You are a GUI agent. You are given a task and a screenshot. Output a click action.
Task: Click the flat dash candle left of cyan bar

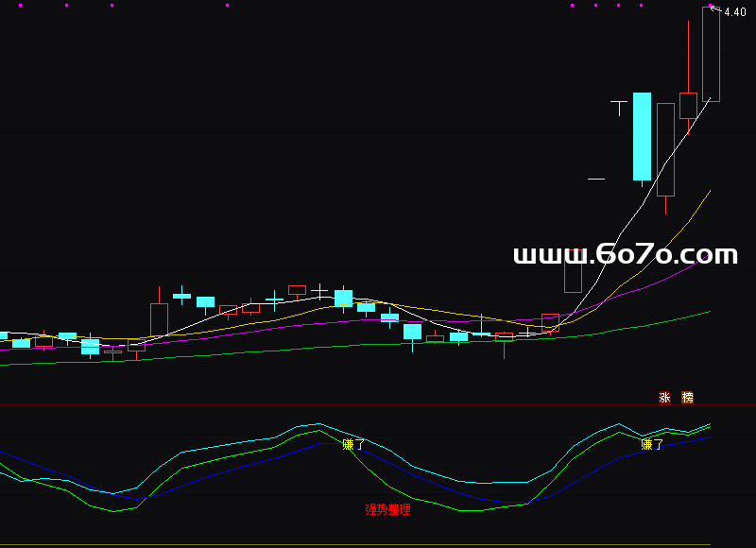pos(595,178)
